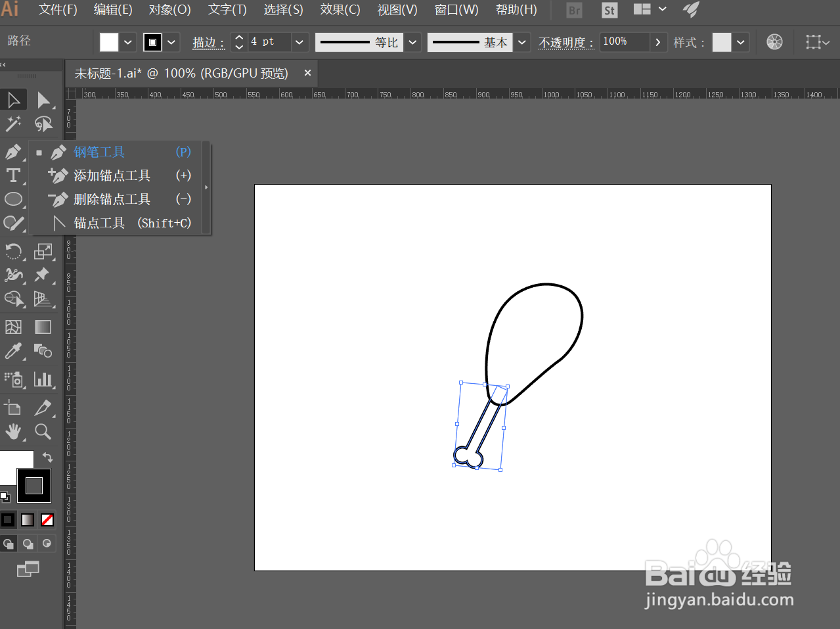Open the 样式 graphic style dropdown
Viewport: 840px width, 629px height.
[741, 42]
